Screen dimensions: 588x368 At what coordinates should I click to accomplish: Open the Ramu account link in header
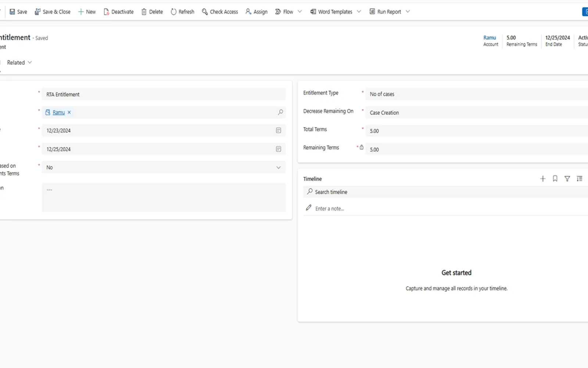(x=490, y=38)
